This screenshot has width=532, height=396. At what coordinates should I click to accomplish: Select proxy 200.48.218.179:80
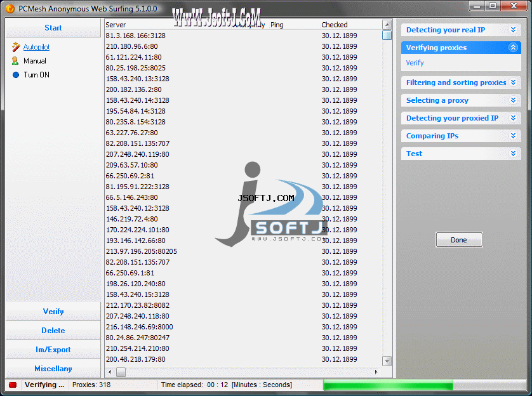click(135, 359)
